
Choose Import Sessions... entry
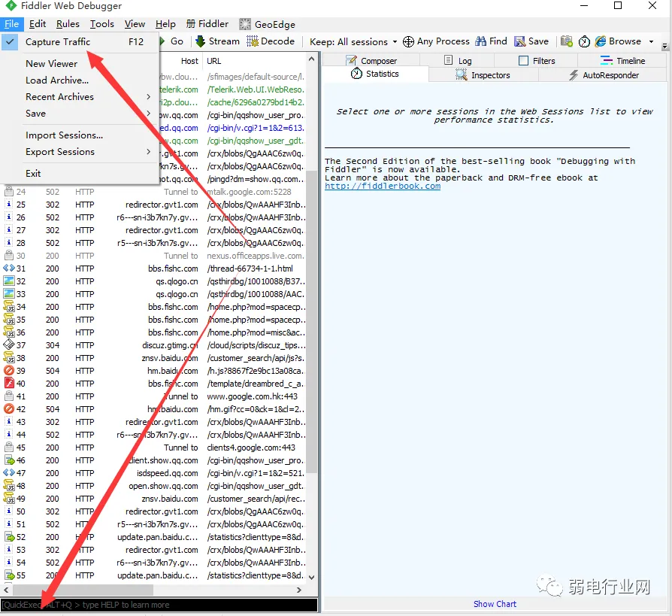64,135
